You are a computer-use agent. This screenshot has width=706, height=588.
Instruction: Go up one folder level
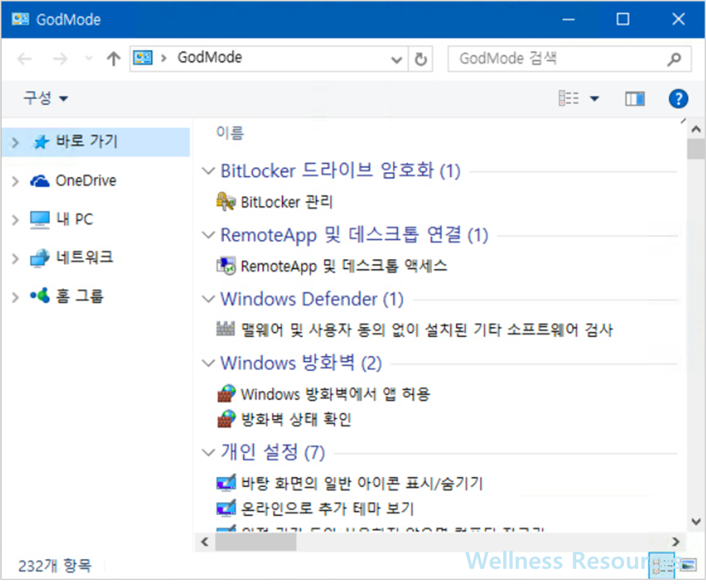(113, 58)
